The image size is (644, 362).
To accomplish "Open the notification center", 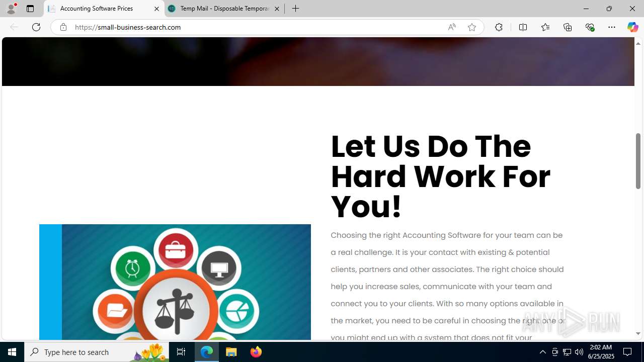I will (628, 352).
